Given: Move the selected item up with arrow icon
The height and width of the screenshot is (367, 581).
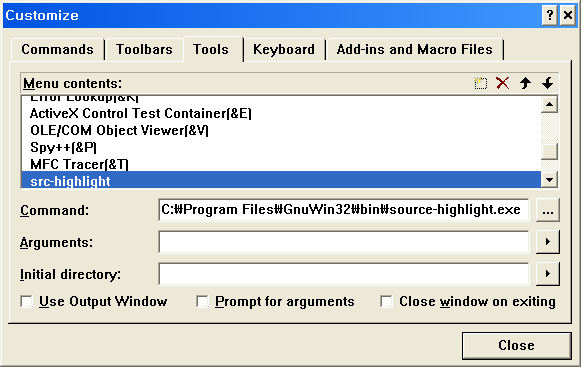Looking at the screenshot, I should [525, 83].
